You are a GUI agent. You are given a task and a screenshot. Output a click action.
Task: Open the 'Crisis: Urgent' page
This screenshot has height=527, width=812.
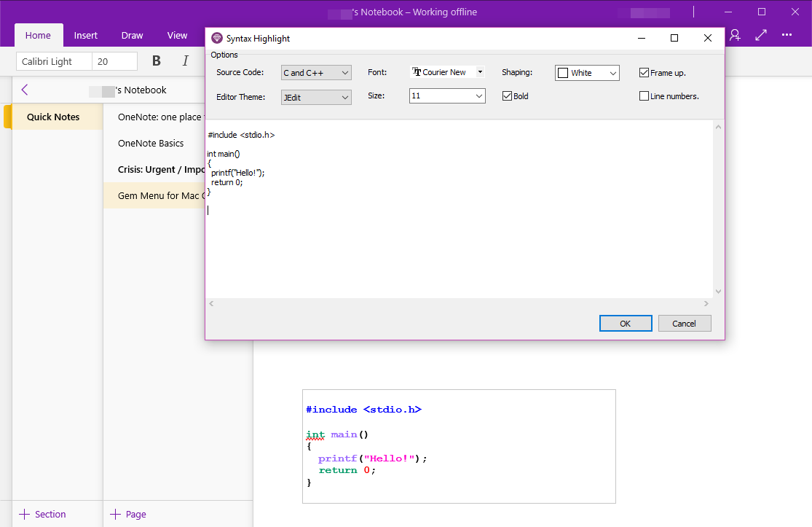(x=154, y=169)
